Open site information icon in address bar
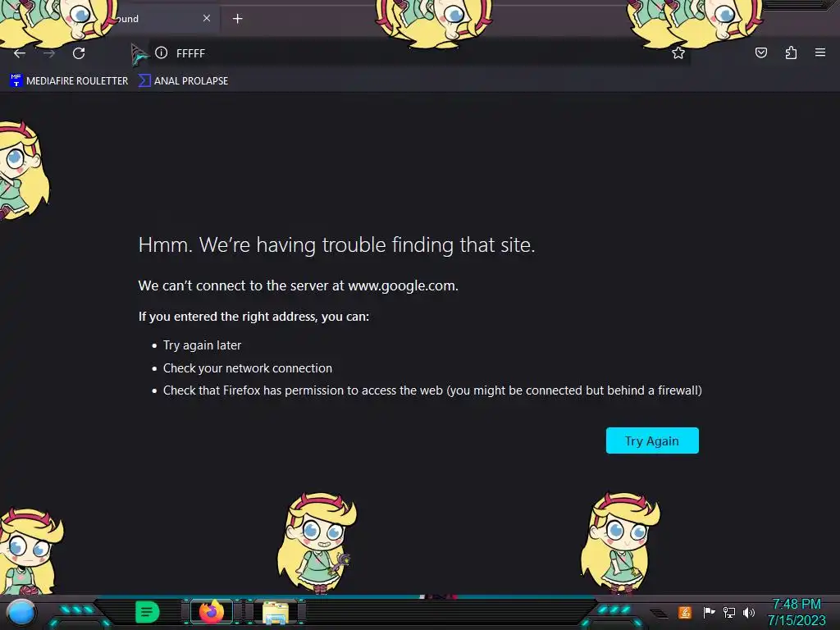 point(162,52)
